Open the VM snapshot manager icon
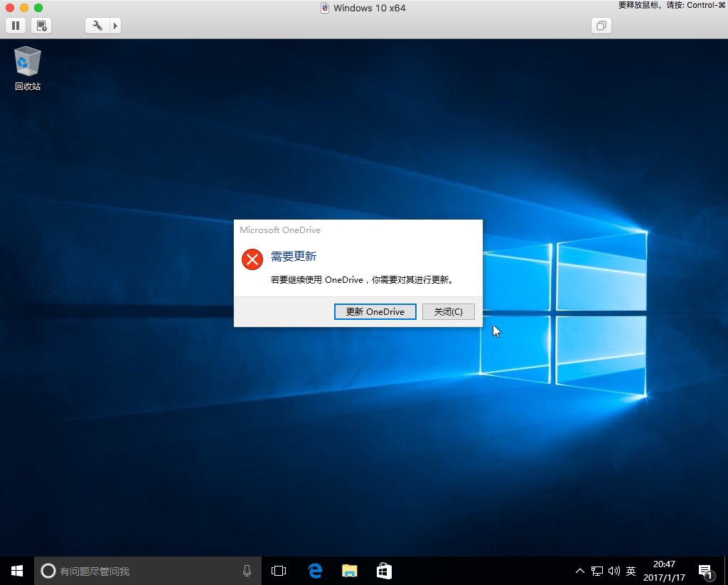The height and width of the screenshot is (585, 728). click(41, 26)
